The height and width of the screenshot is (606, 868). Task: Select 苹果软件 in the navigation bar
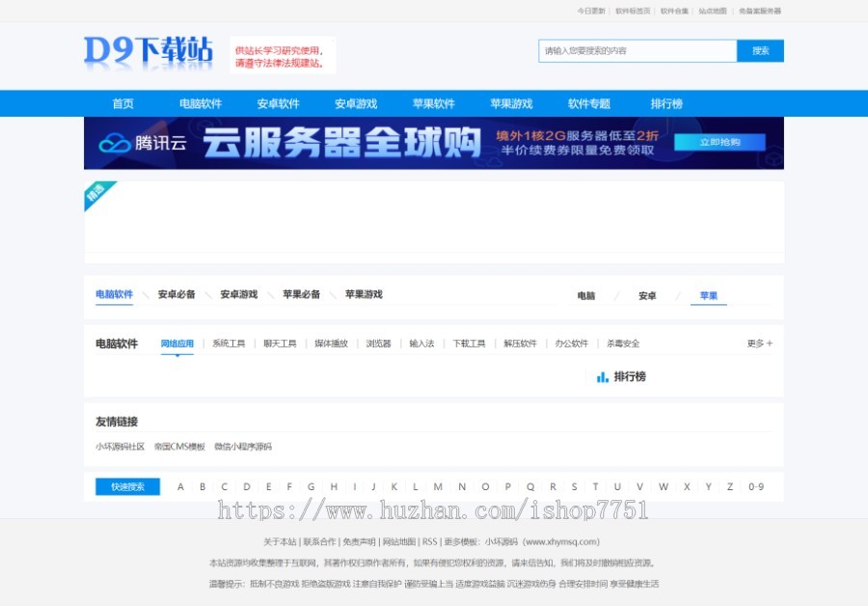(433, 103)
